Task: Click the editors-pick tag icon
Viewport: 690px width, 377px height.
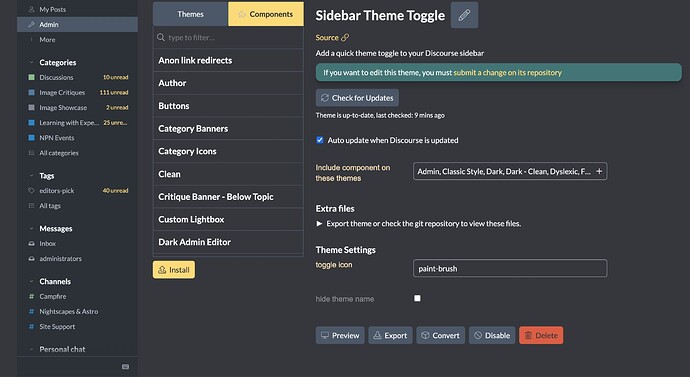Action: (x=31, y=190)
